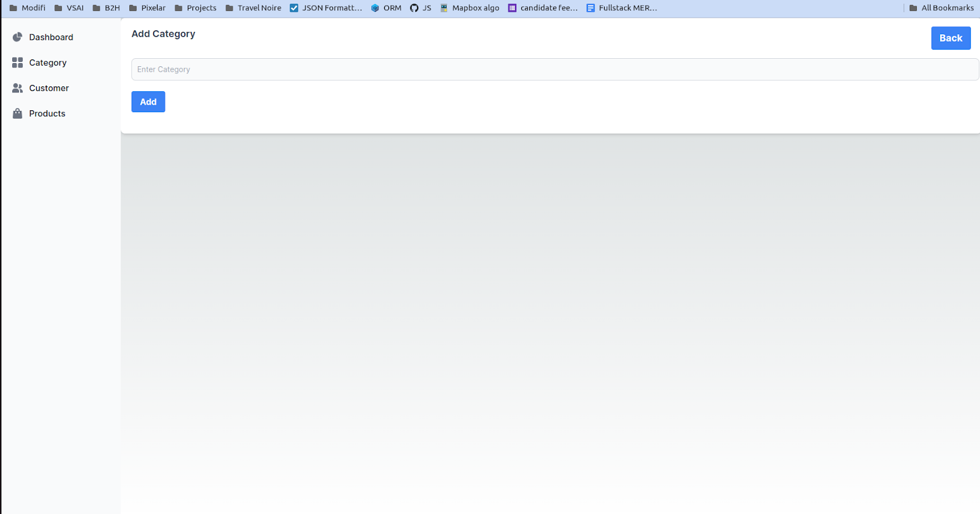
Task: Click the Customer people icon
Action: [17, 88]
